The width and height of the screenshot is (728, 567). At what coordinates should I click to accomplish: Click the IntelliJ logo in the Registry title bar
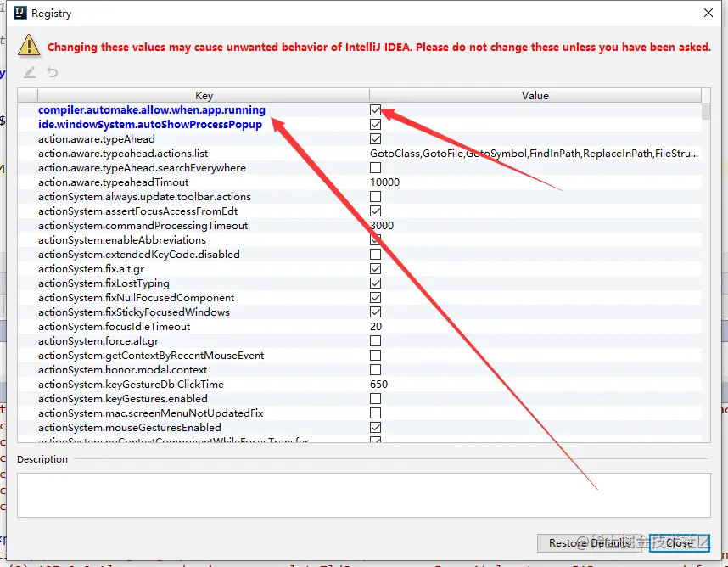[x=20, y=13]
